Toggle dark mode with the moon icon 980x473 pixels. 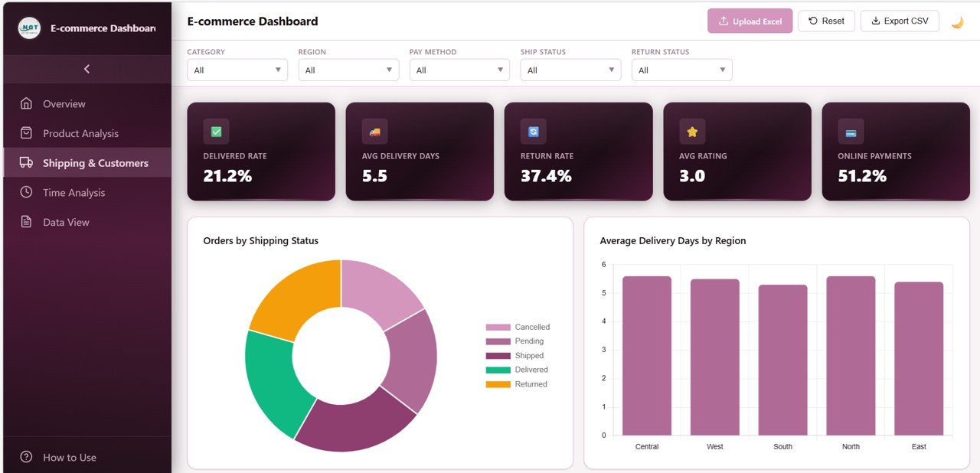click(957, 21)
